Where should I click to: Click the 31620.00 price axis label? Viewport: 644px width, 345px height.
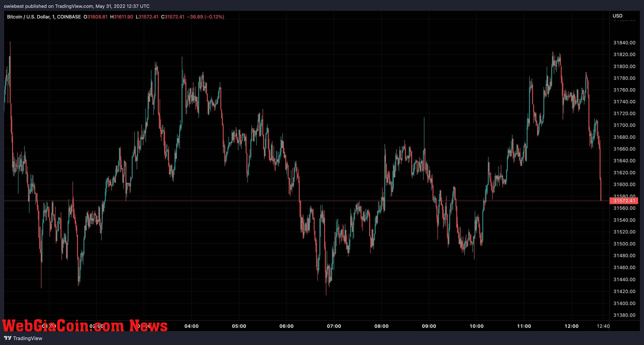pyautogui.click(x=624, y=173)
